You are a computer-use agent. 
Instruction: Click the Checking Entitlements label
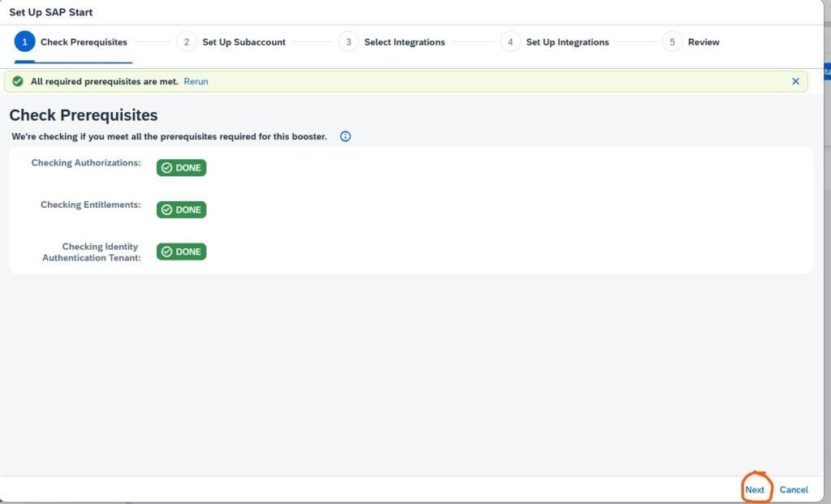[90, 205]
